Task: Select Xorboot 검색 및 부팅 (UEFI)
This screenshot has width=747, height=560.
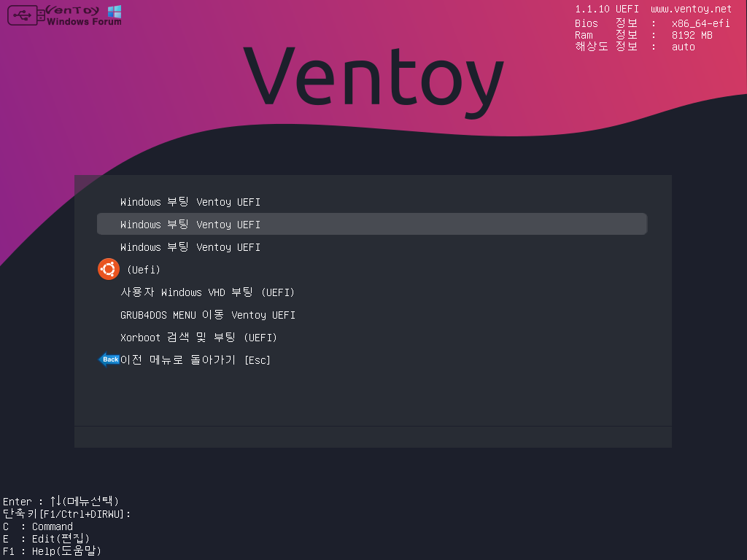Action: coord(198,338)
